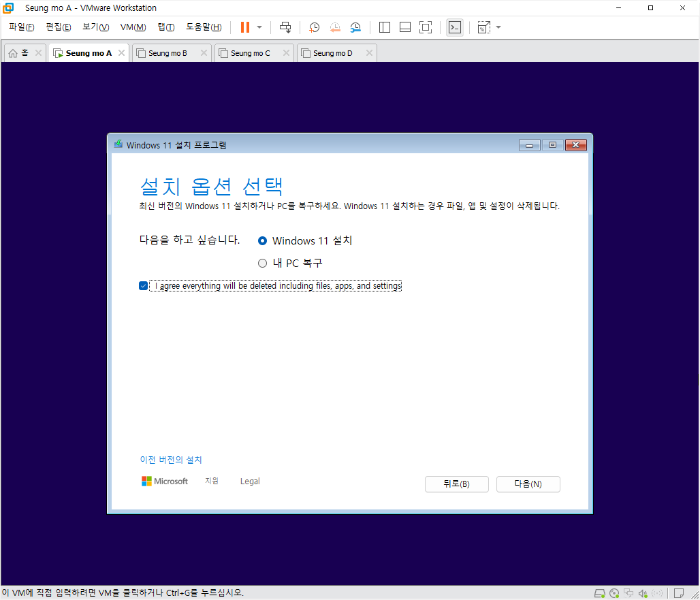
Task: Click the message log status icon
Action: coord(679,593)
